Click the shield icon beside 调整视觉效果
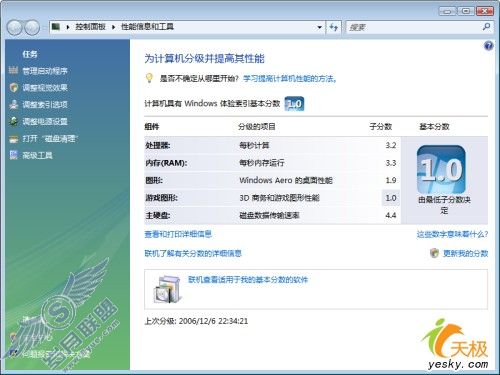Image resolution: width=500 pixels, height=375 pixels. [14, 87]
